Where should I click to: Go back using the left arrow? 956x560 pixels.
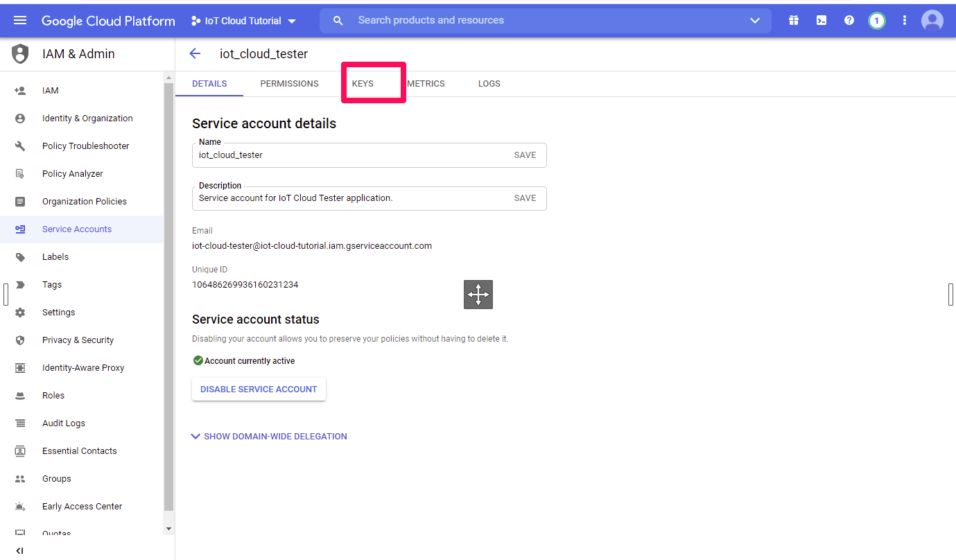pyautogui.click(x=195, y=53)
